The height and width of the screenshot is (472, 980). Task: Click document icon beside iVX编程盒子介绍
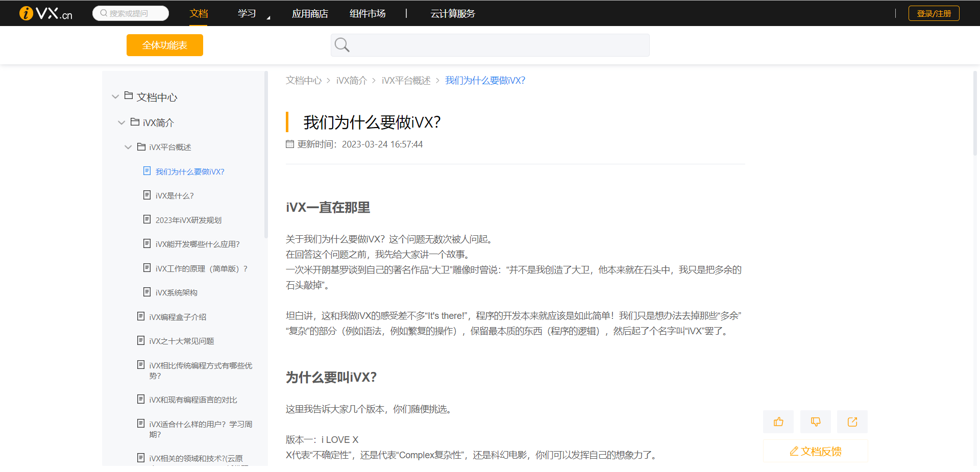click(141, 316)
